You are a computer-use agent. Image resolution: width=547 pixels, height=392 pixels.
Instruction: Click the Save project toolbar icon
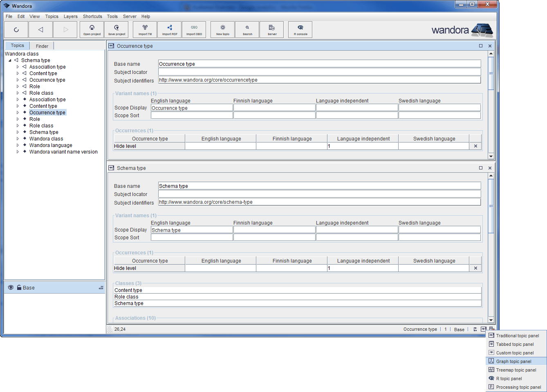[117, 29]
